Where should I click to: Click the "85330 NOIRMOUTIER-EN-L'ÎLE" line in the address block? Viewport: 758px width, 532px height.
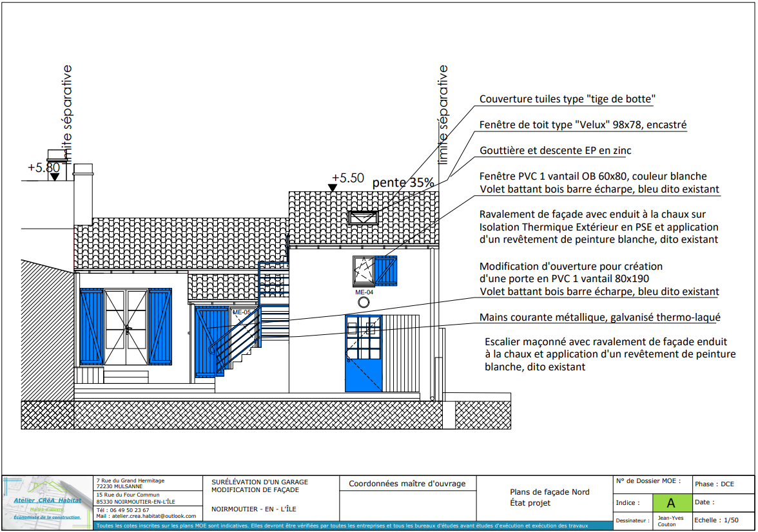(x=136, y=502)
